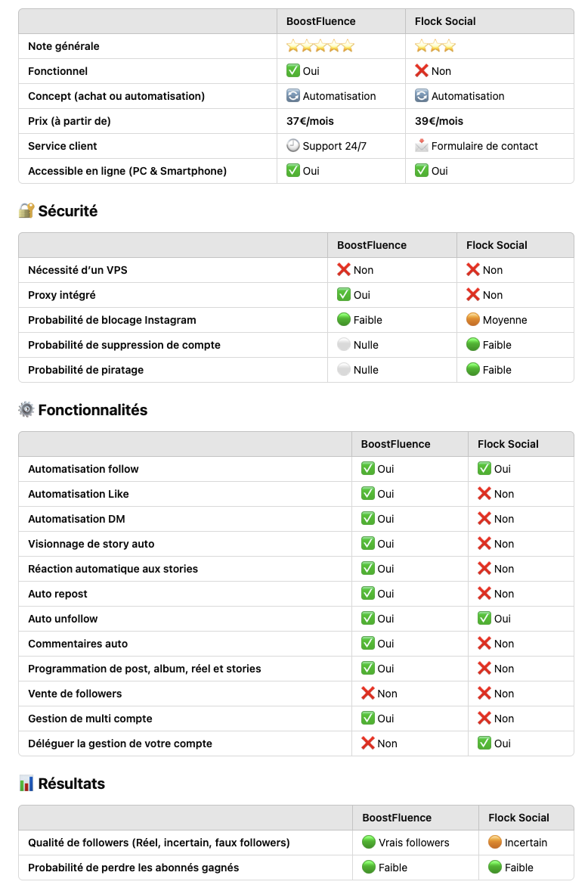Image resolution: width=588 pixels, height=891 pixels.
Task: Click the bar chart icon beside Résultats
Action: [x=26, y=784]
